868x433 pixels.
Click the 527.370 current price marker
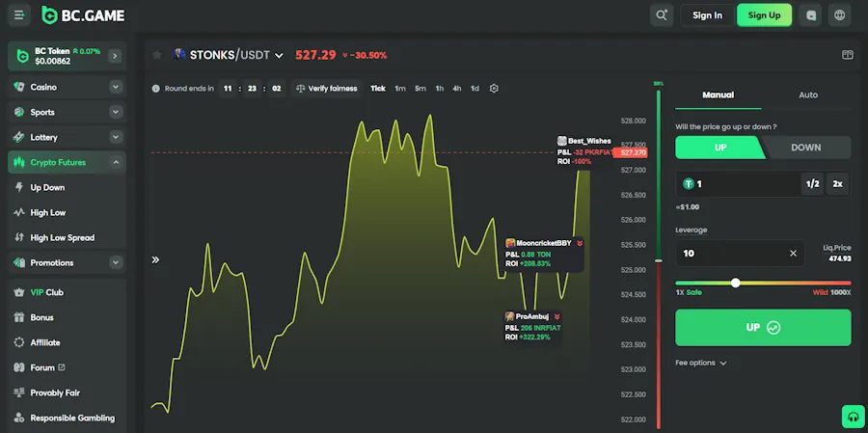coord(633,152)
